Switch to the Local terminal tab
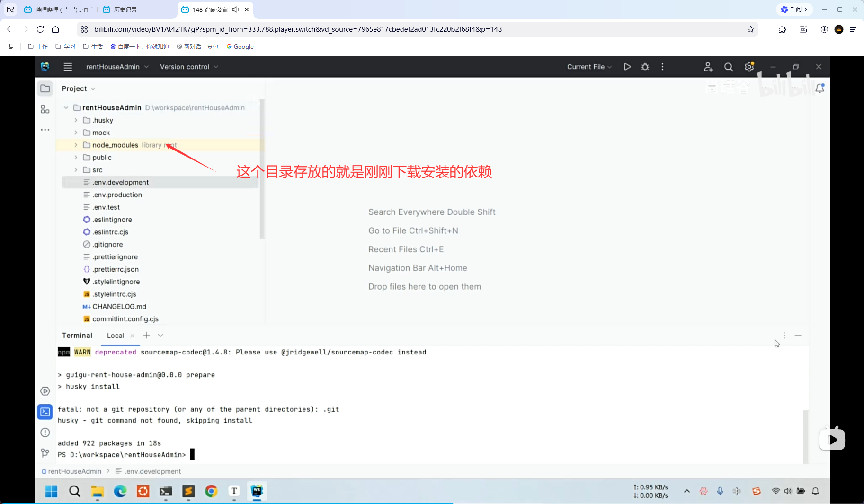This screenshot has width=864, height=504. (x=115, y=336)
